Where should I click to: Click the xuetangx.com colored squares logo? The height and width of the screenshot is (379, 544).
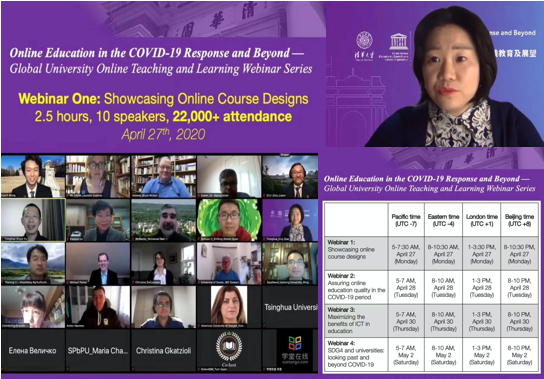pyautogui.click(x=295, y=343)
